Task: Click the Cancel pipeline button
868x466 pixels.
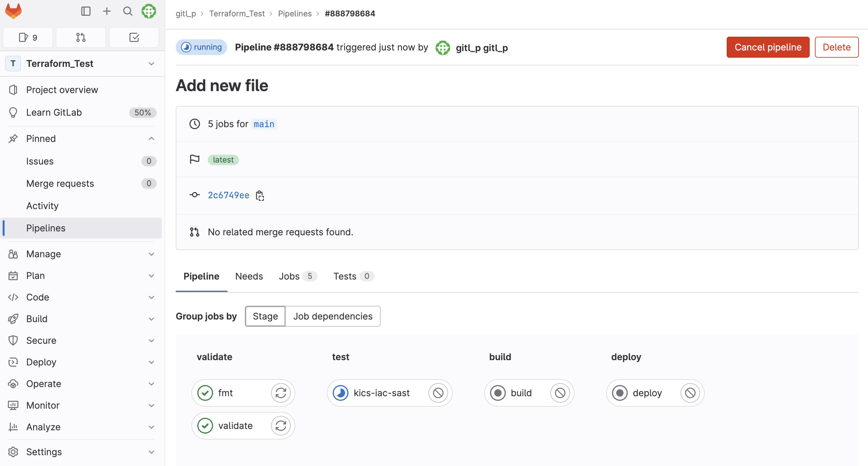Action: (768, 47)
